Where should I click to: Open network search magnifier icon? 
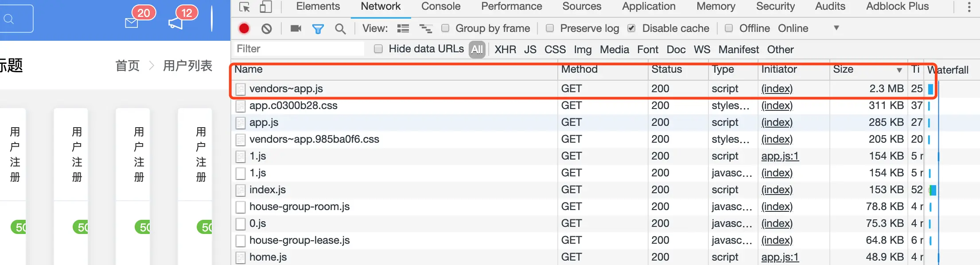[x=340, y=29]
